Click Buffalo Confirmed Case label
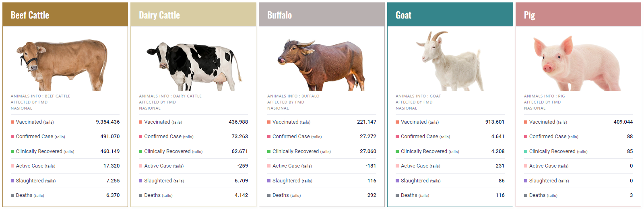The width and height of the screenshot is (644, 209). coord(291,137)
